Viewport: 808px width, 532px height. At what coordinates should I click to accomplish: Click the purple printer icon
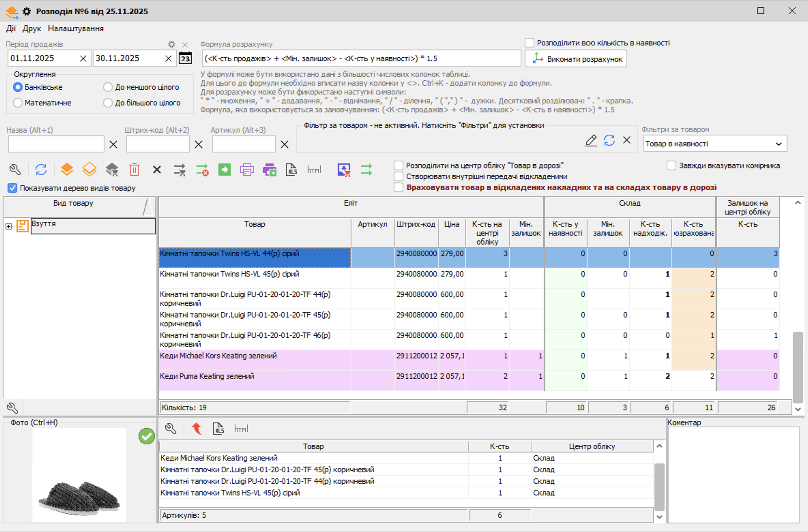pos(247,169)
